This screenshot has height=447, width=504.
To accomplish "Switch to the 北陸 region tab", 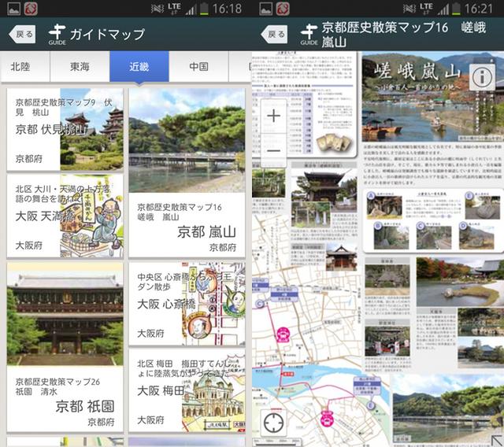I will pyautogui.click(x=25, y=67).
